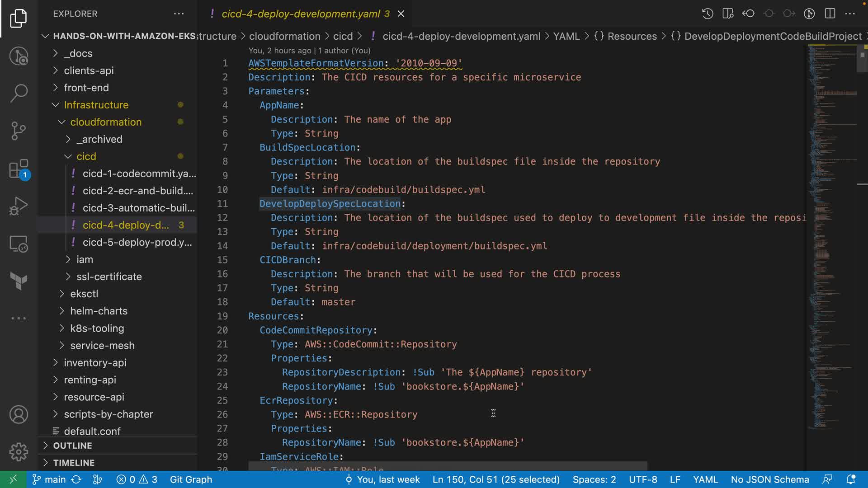
Task: Click the Synchronize Changes icon next to main
Action: coord(76,479)
